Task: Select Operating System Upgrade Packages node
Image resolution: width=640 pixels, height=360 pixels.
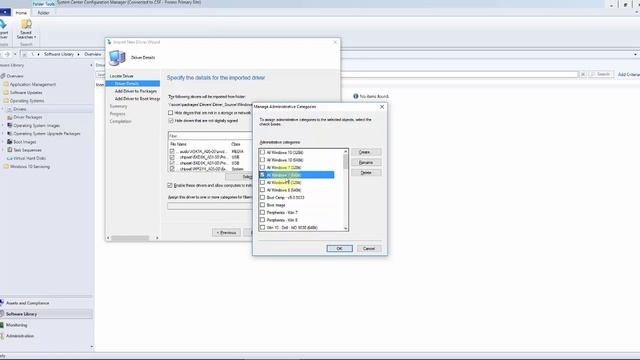Action: click(47, 133)
